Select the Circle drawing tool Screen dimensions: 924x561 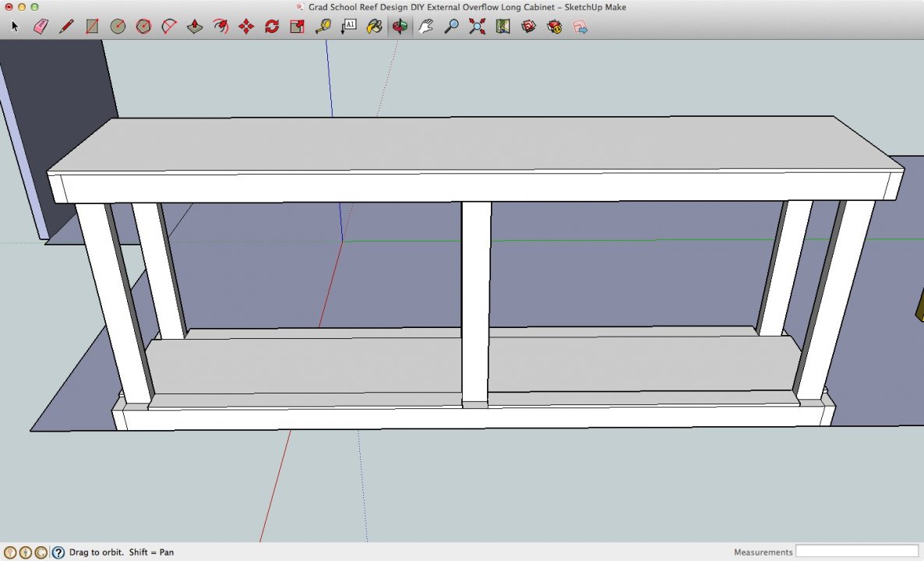118,26
